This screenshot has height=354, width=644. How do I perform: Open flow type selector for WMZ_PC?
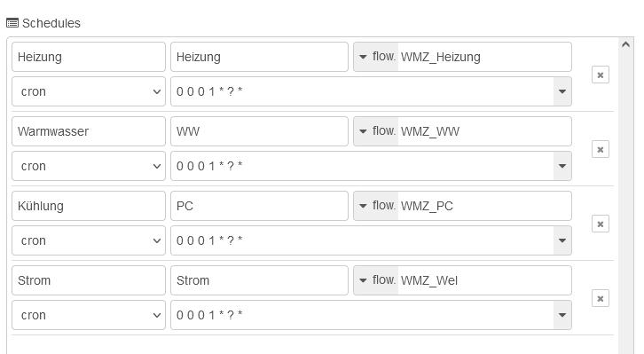click(376, 206)
